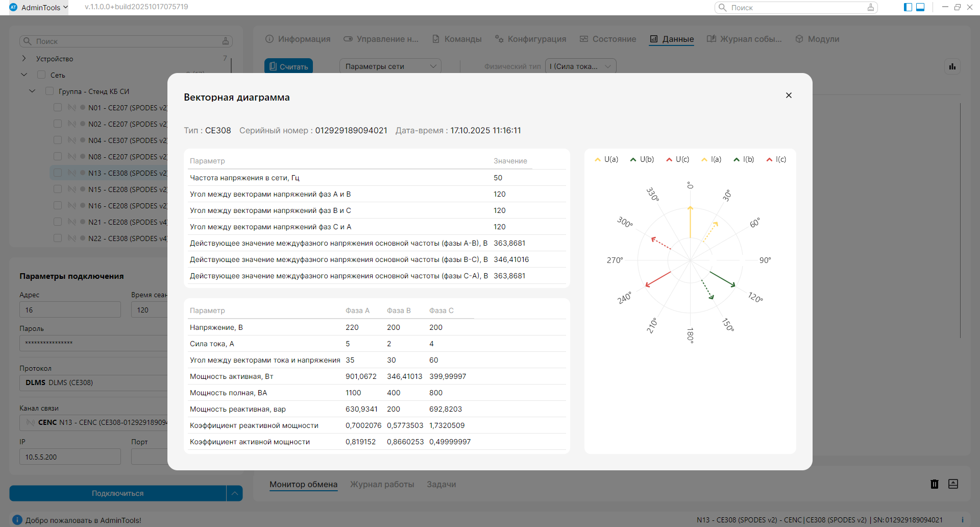980x527 pixels.
Task: Close the Векторная диаграмма dialog
Action: coord(789,95)
